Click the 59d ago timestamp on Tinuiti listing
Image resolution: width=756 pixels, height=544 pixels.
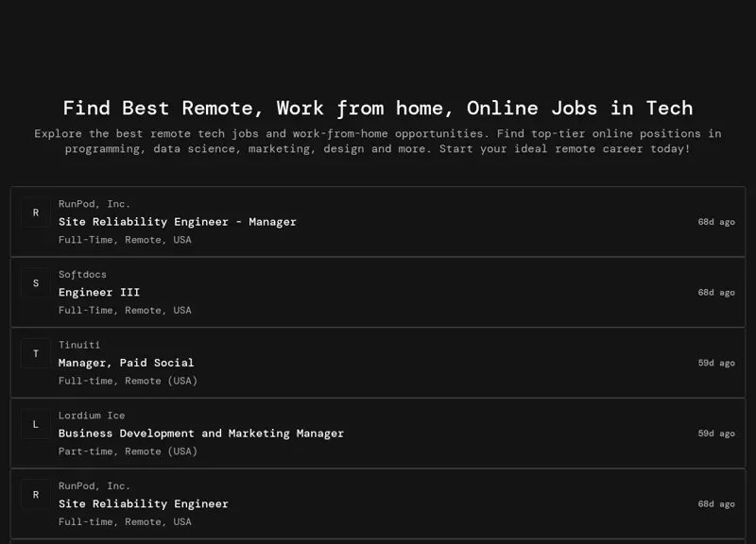pos(716,362)
